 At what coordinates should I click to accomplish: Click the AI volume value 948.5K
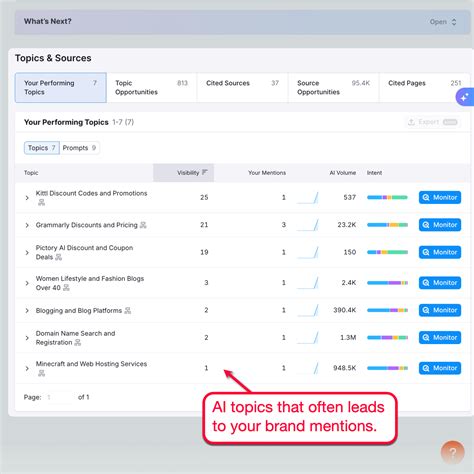coord(345,368)
